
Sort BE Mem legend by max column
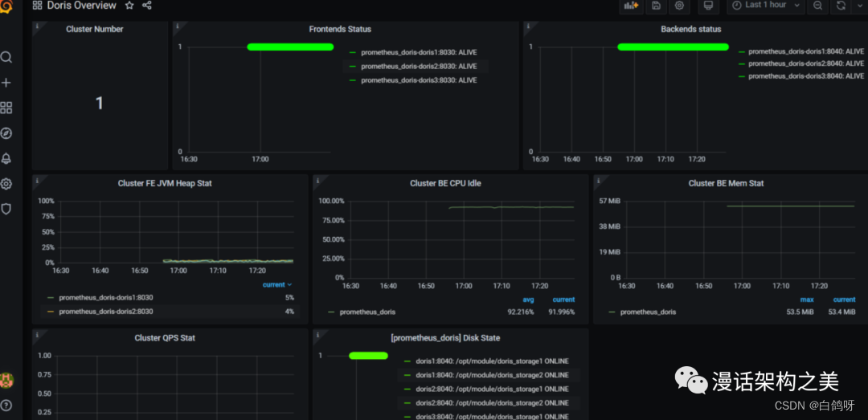(x=807, y=300)
